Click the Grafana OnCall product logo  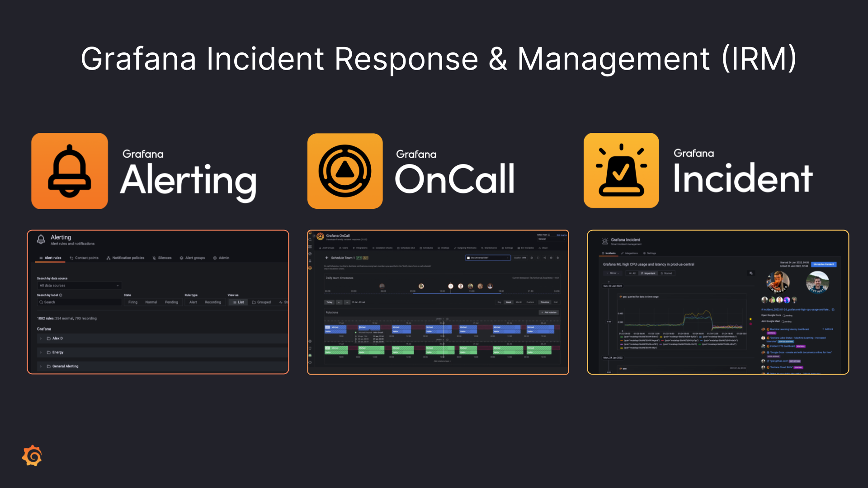345,171
